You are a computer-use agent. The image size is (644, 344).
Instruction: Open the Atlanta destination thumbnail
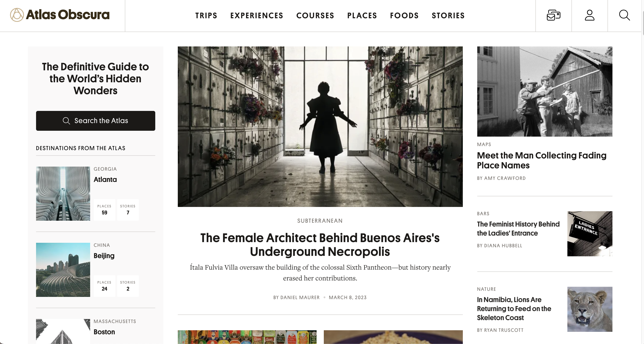coord(63,194)
